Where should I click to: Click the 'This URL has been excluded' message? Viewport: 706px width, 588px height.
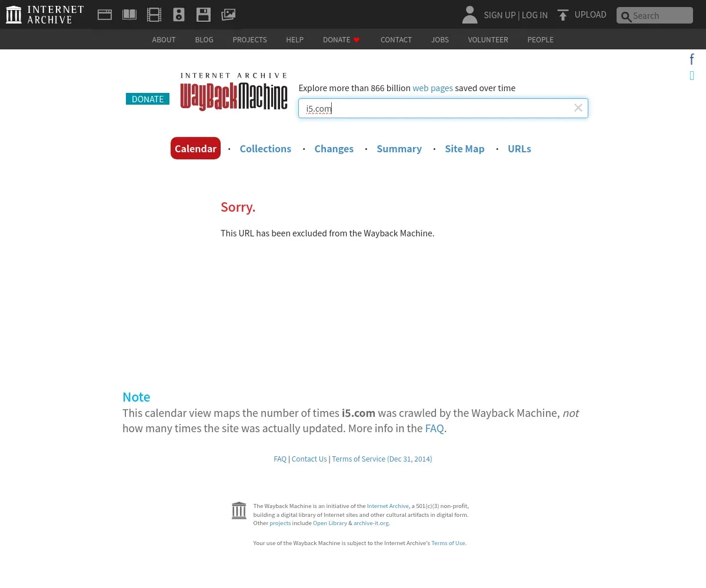327,233
